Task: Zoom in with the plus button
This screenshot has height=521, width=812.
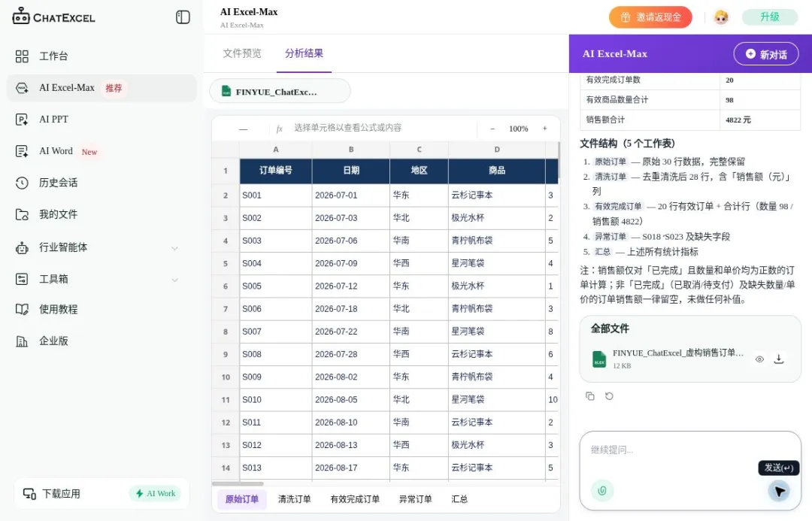Action: (545, 129)
